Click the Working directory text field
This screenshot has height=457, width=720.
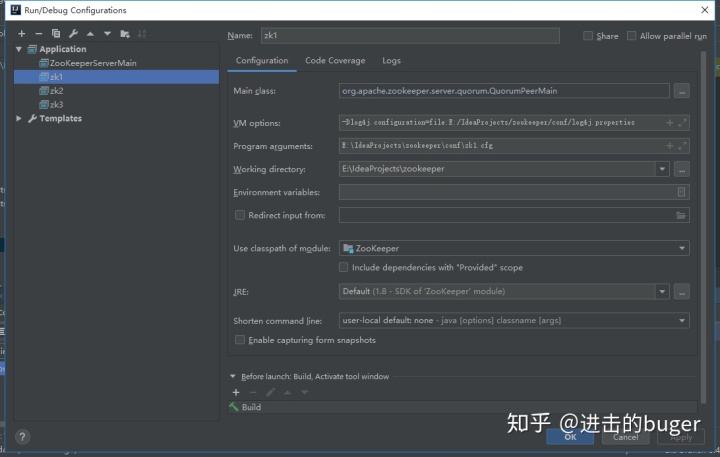[497, 169]
